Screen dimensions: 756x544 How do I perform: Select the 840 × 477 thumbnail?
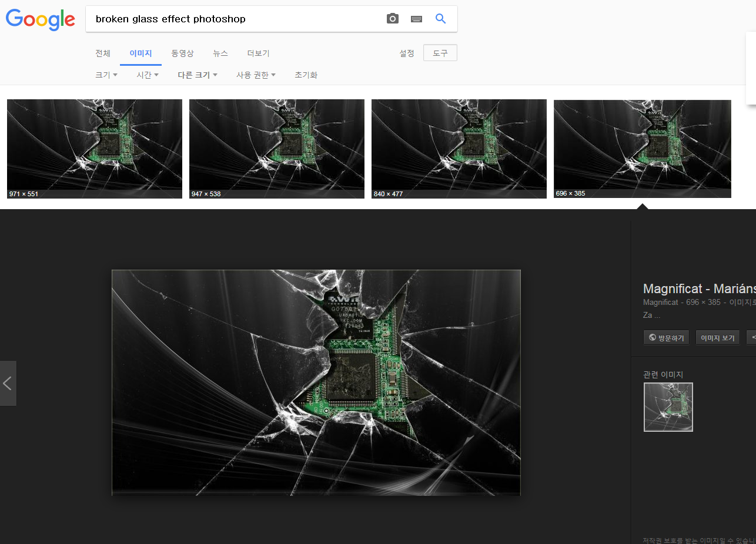click(459, 149)
